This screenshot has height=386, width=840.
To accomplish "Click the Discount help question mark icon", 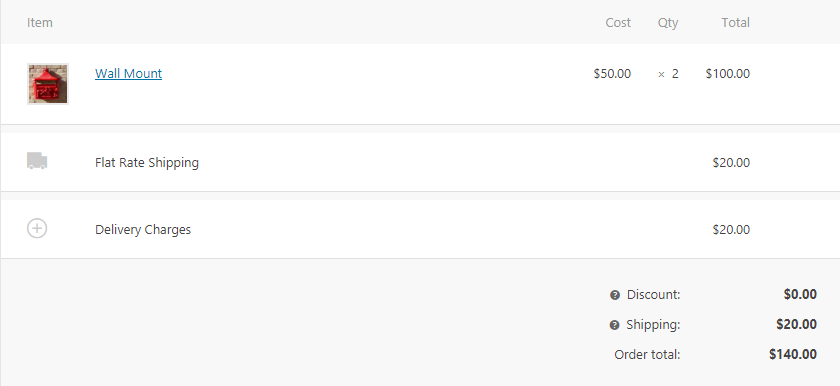I will [614, 295].
